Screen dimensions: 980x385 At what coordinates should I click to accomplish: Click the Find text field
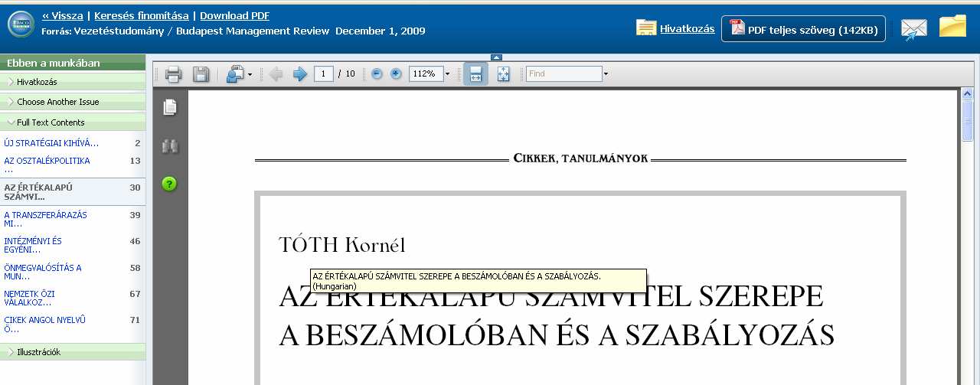[564, 74]
